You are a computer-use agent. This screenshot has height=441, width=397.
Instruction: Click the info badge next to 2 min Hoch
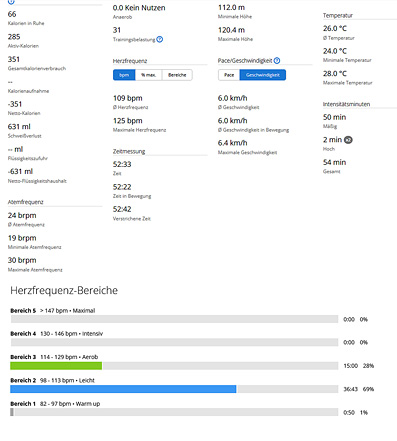tap(348, 140)
